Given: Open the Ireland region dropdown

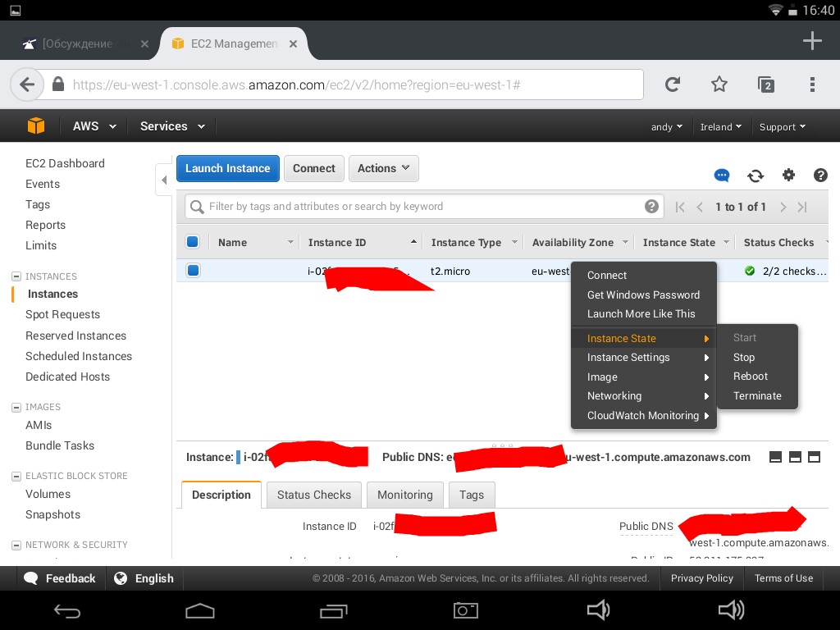Looking at the screenshot, I should tap(720, 127).
